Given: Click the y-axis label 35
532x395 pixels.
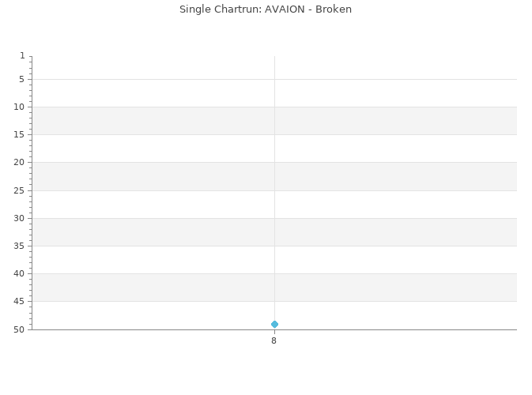Looking at the screenshot, I should tap(19, 246).
